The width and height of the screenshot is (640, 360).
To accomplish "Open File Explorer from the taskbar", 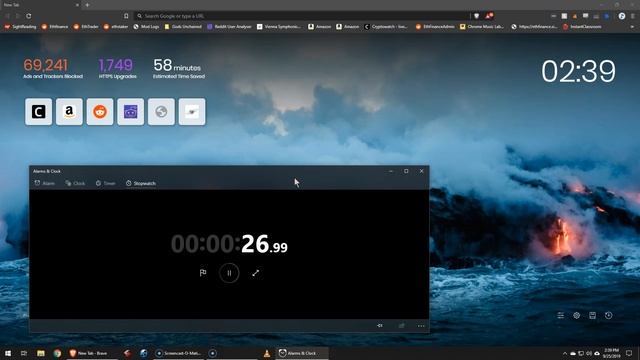I will coord(41,353).
